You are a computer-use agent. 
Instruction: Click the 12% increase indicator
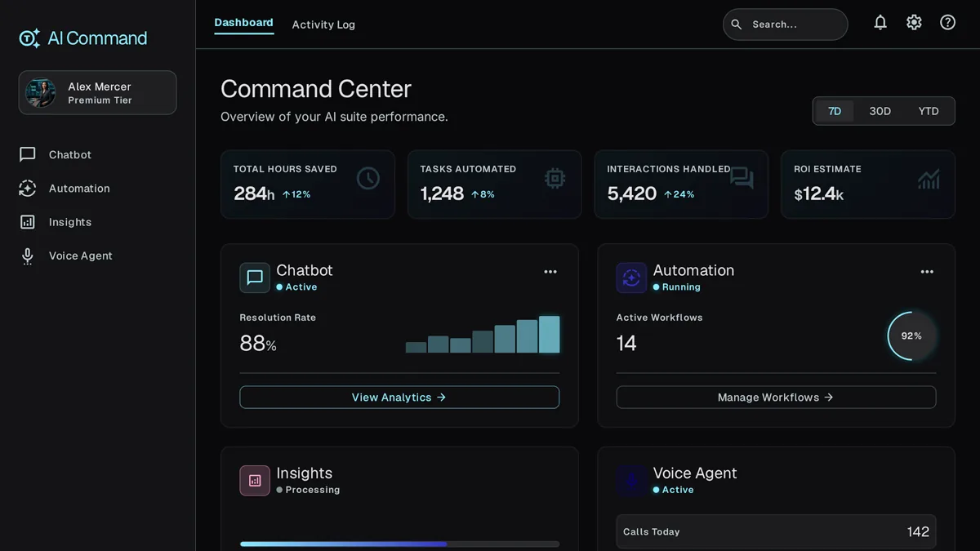(x=296, y=194)
